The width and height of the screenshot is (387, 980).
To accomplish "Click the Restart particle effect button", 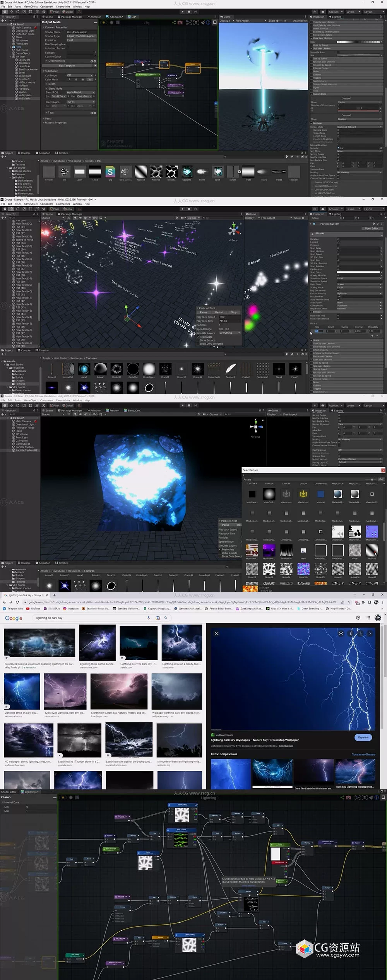I will 219,312.
